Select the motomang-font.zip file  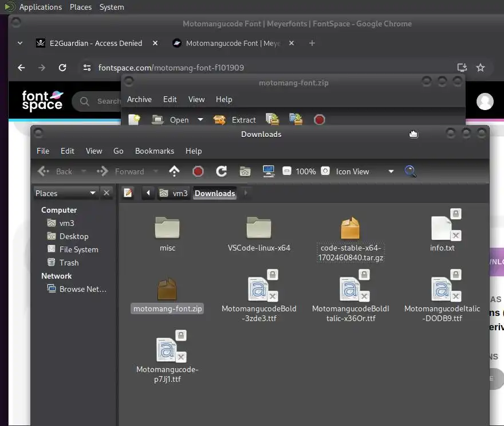167,295
